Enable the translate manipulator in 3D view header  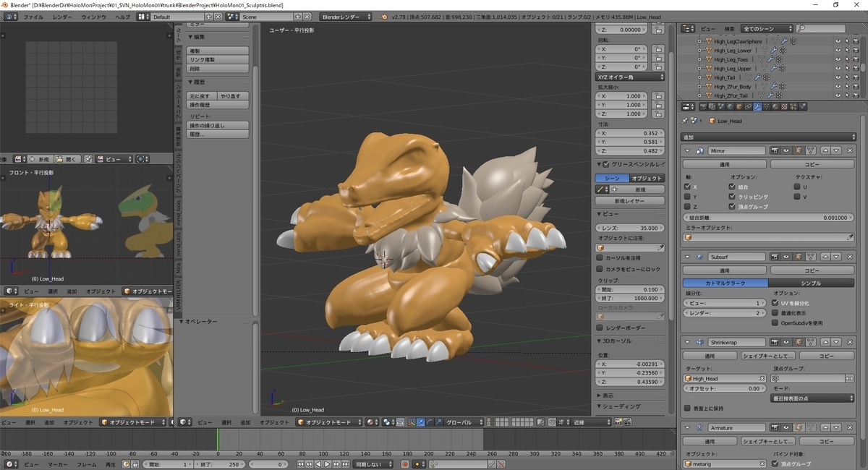[x=420, y=422]
